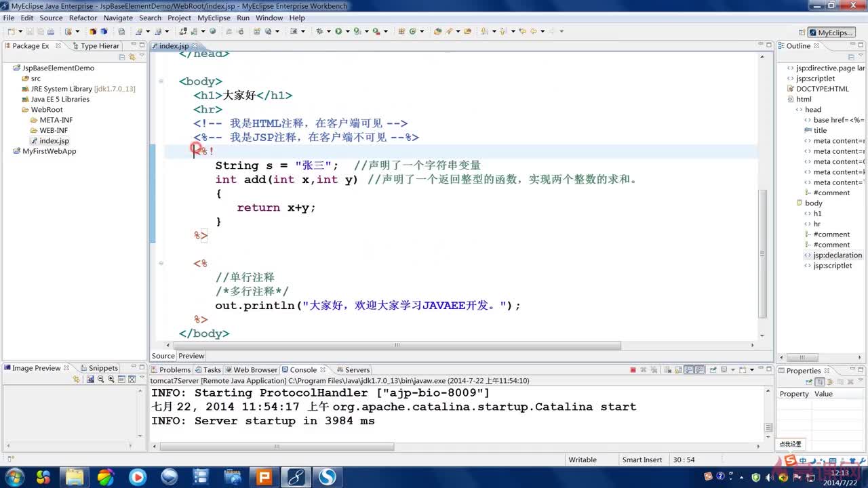Click the Writable status field
Viewport: 868px width, 488px height.
point(583,460)
